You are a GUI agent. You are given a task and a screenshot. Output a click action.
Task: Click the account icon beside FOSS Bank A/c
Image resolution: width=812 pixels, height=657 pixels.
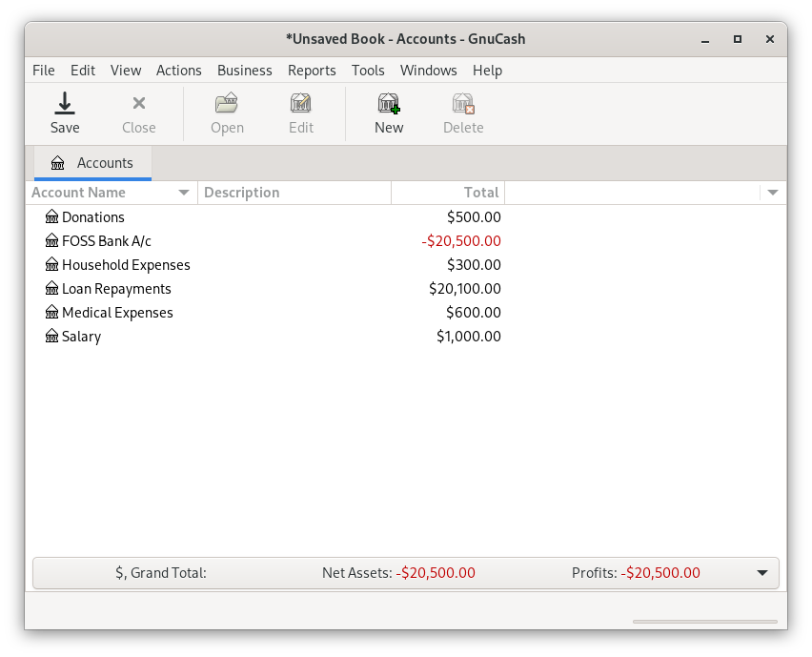pos(52,240)
